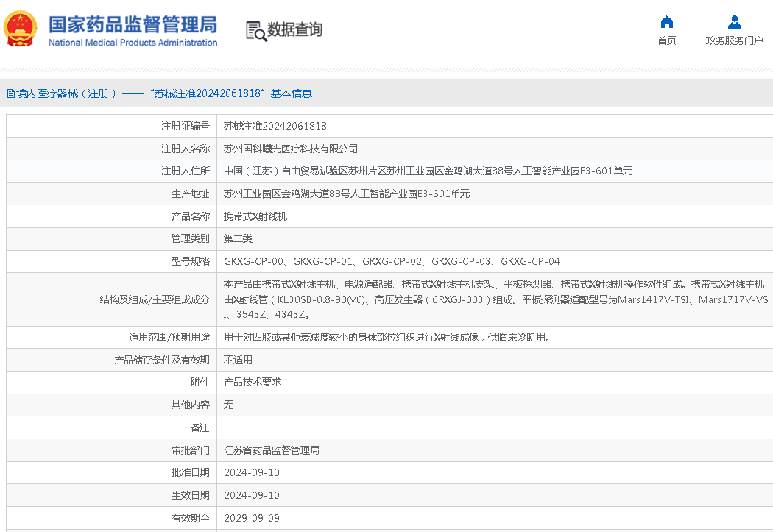Click the 注册人名称 row label
The width and height of the screenshot is (773, 532).
click(186, 149)
